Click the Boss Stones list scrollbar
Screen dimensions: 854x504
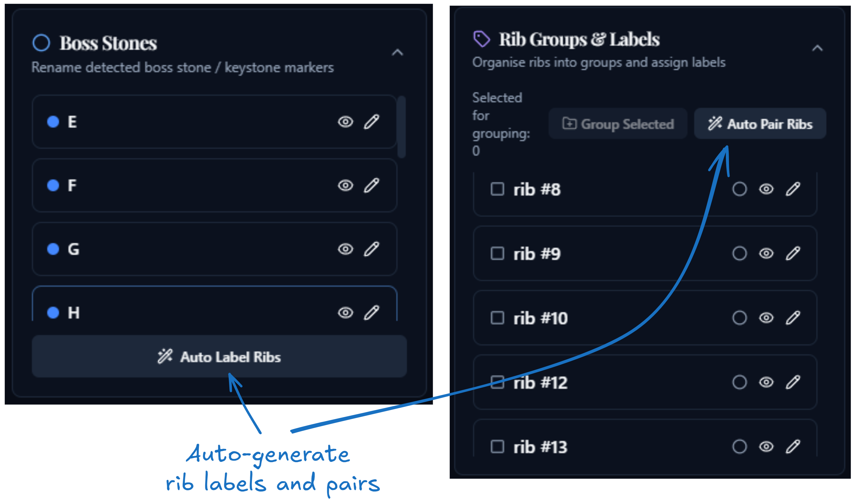(x=401, y=127)
